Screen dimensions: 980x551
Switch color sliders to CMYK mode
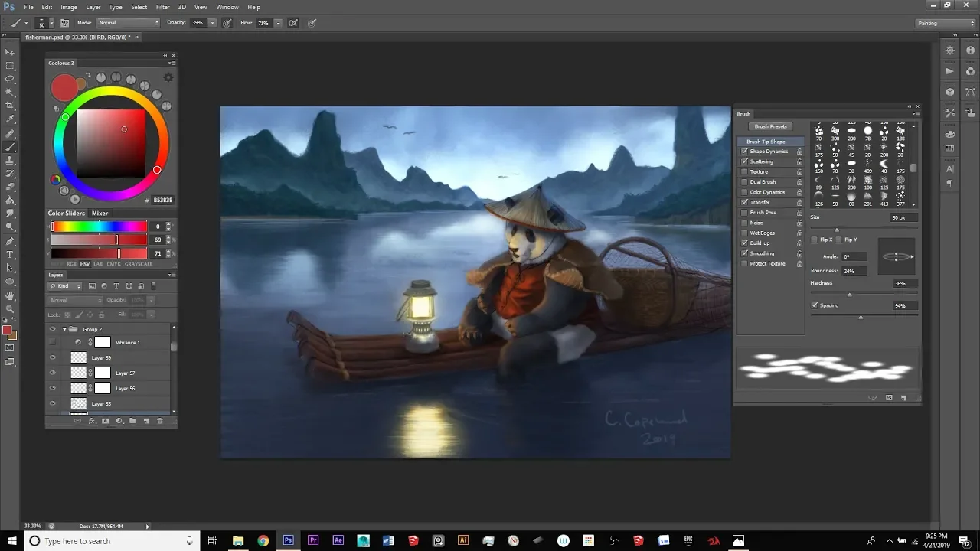click(113, 264)
